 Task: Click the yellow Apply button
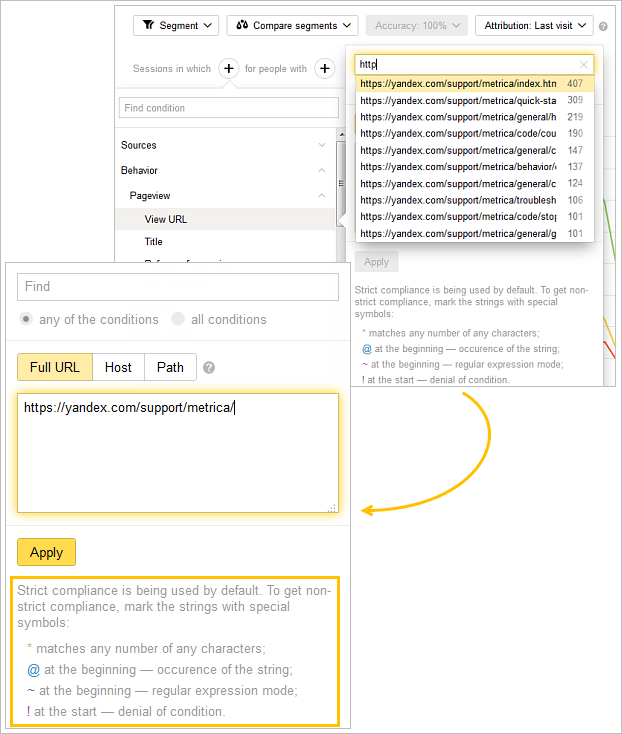[46, 552]
